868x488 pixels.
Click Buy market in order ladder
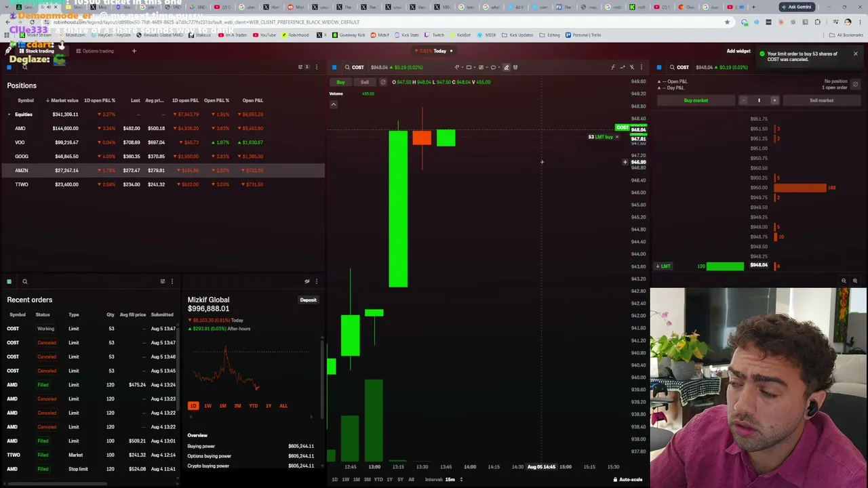pos(696,100)
